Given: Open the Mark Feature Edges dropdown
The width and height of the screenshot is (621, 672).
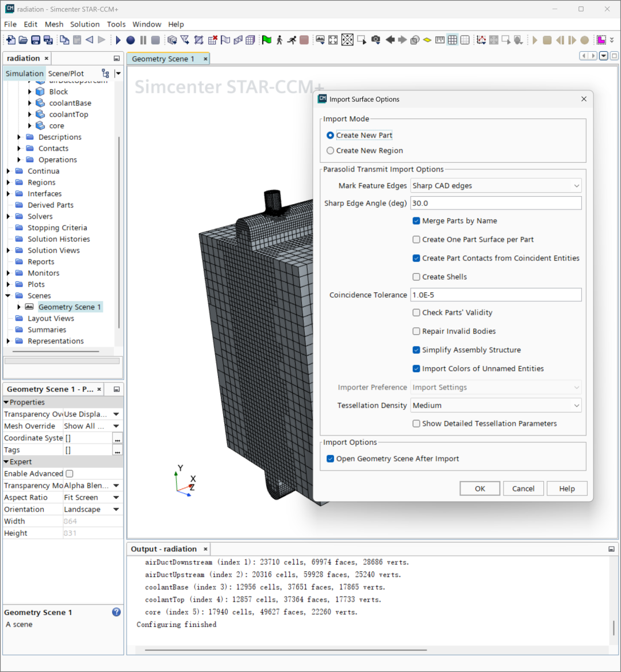Looking at the screenshot, I should [x=496, y=186].
